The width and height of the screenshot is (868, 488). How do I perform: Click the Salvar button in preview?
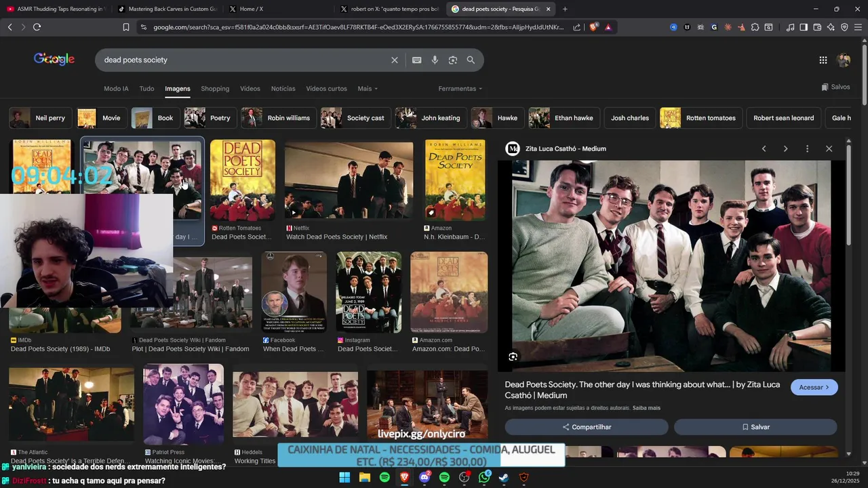point(755,427)
